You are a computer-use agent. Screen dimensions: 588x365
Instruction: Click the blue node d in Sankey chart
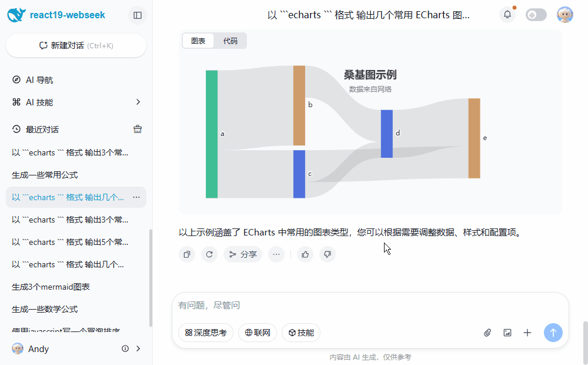coord(387,134)
